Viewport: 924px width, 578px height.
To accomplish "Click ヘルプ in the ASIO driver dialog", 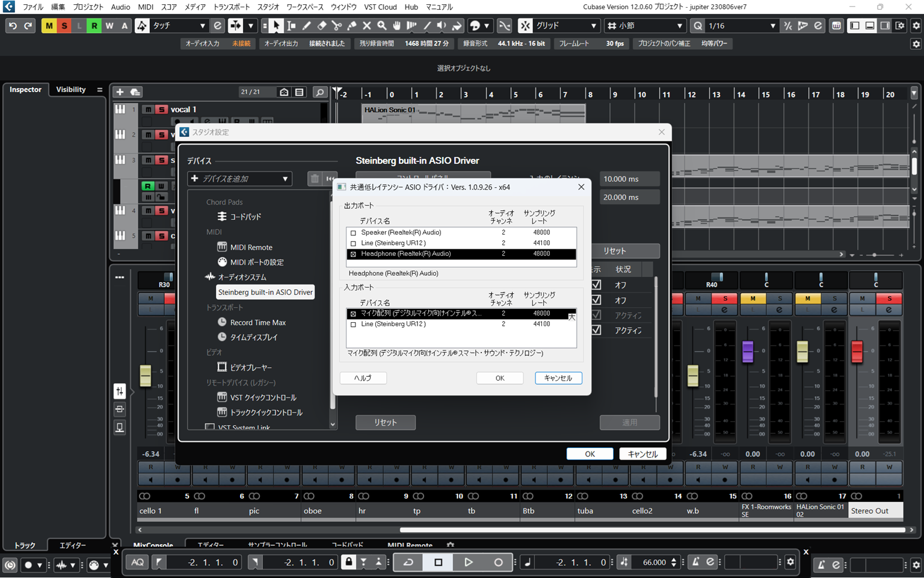I will [x=363, y=378].
